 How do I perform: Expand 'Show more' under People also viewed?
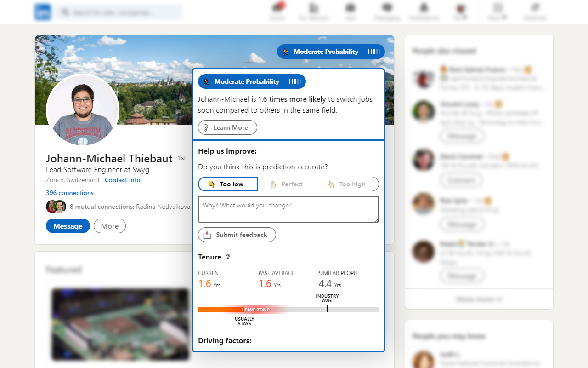[479, 299]
